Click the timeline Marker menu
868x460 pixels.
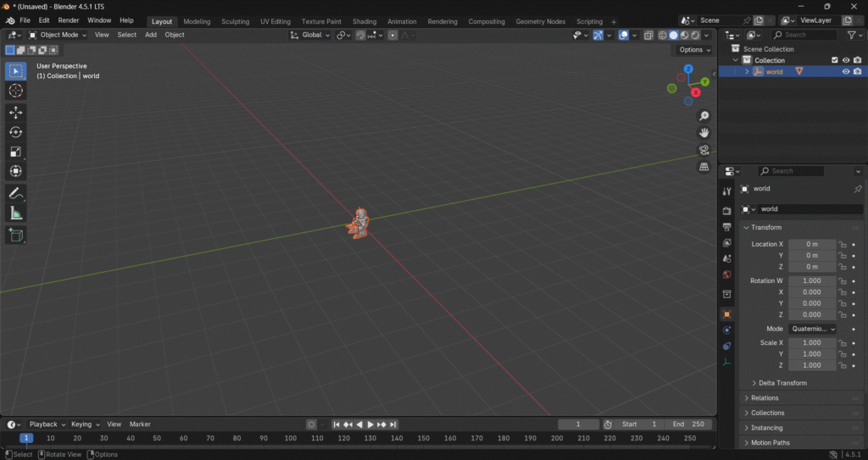pyautogui.click(x=140, y=424)
